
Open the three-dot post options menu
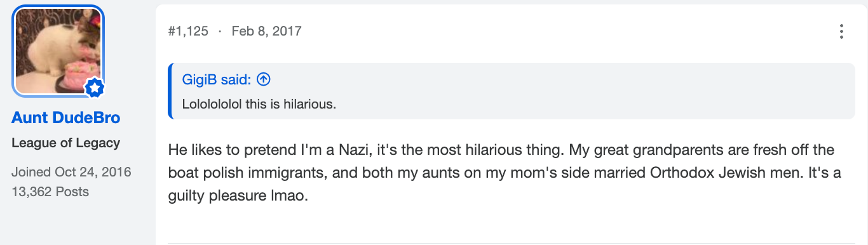coord(841,31)
